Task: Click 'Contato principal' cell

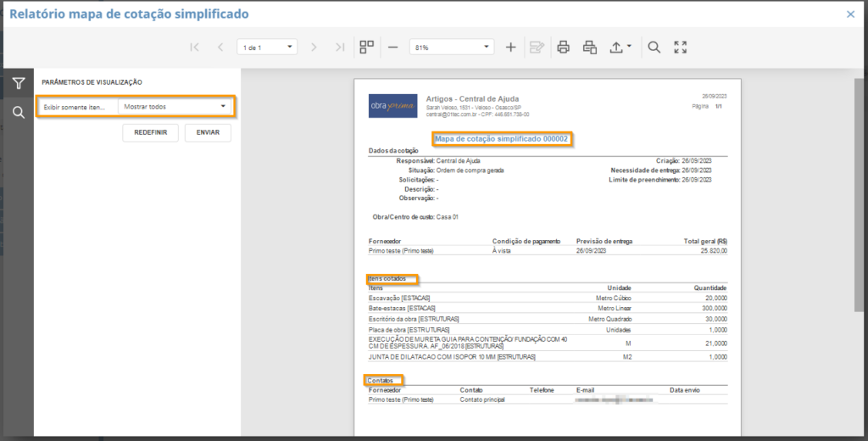Action: coord(482,399)
